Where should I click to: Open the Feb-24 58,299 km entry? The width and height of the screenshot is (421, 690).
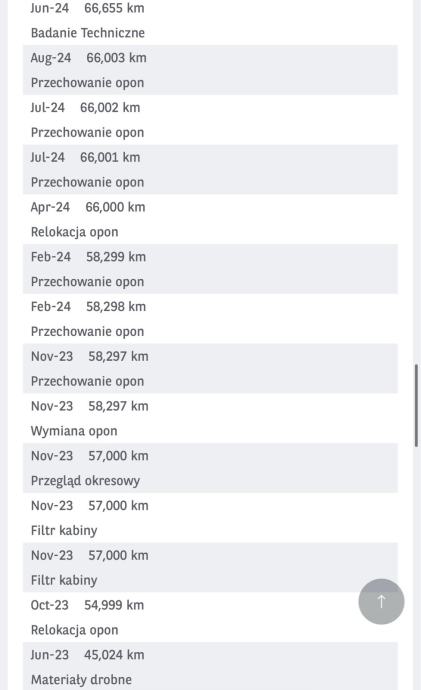pos(210,269)
